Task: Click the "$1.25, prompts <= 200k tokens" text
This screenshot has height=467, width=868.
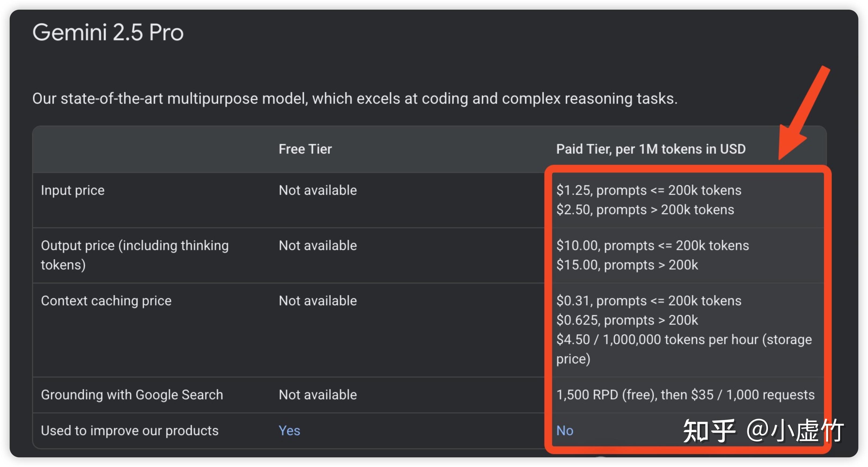Action: tap(649, 190)
